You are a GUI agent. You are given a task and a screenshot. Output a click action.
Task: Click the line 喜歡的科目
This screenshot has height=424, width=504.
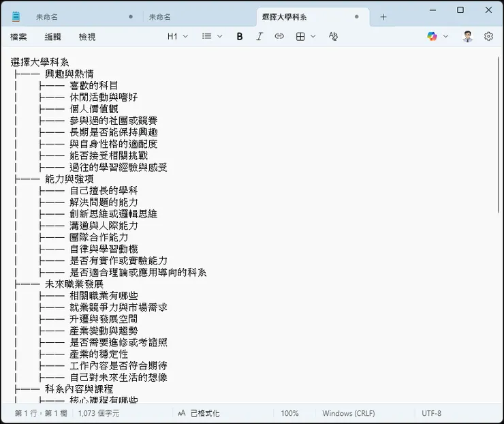pos(94,85)
